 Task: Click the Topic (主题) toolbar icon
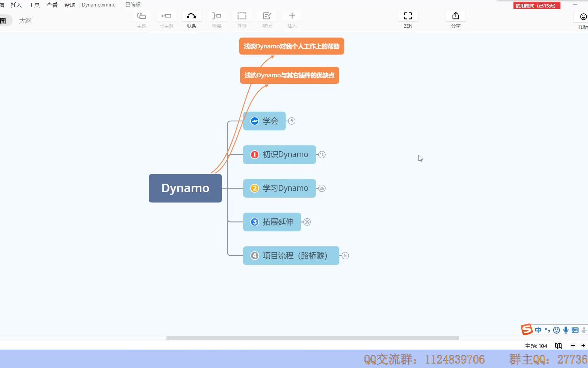pyautogui.click(x=142, y=16)
